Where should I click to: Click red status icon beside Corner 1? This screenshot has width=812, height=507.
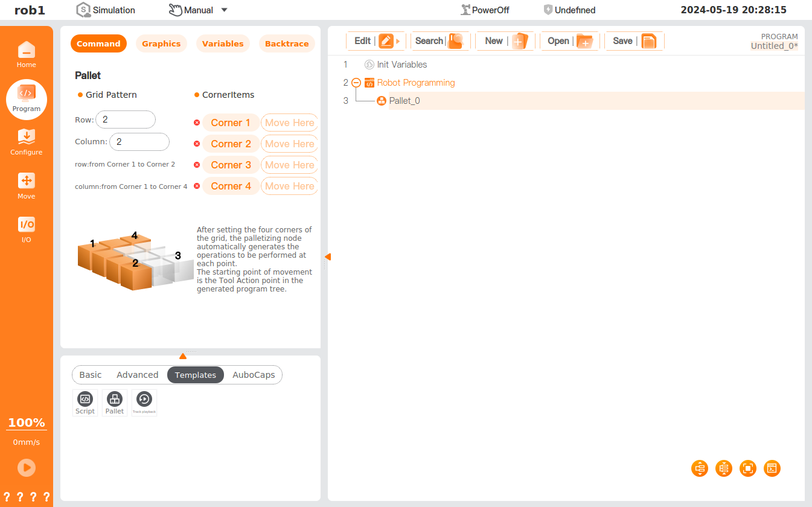pos(197,123)
